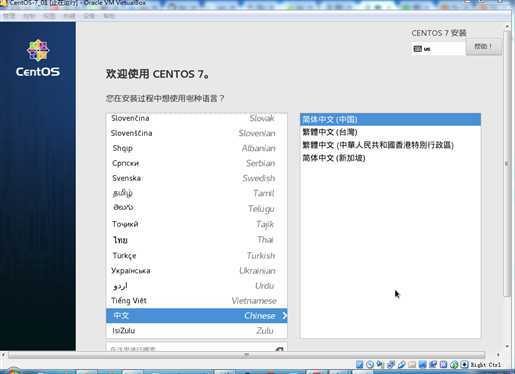Click the keyboard layout icon beside 'us'
Viewport: 515px width, 374px height.
coord(417,49)
